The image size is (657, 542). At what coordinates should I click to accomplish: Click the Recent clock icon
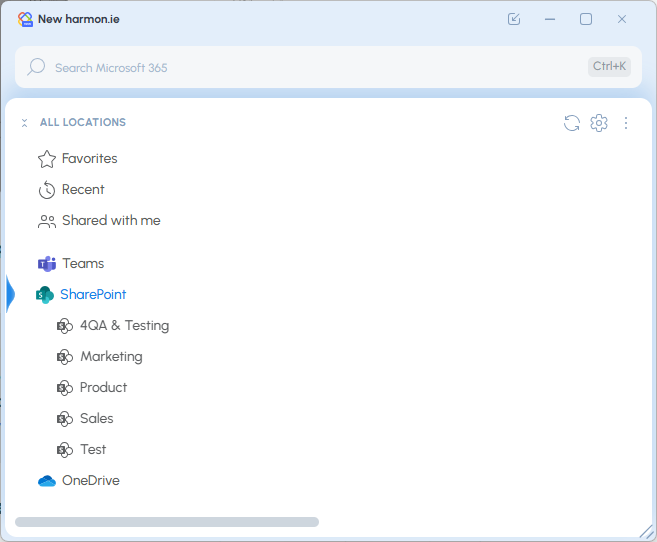point(47,190)
